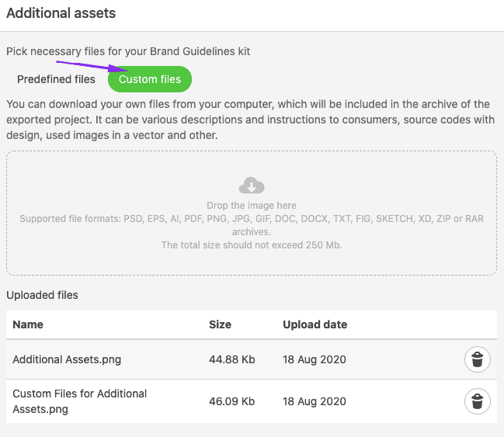Click the 46.09 Kb size value

pyautogui.click(x=232, y=401)
